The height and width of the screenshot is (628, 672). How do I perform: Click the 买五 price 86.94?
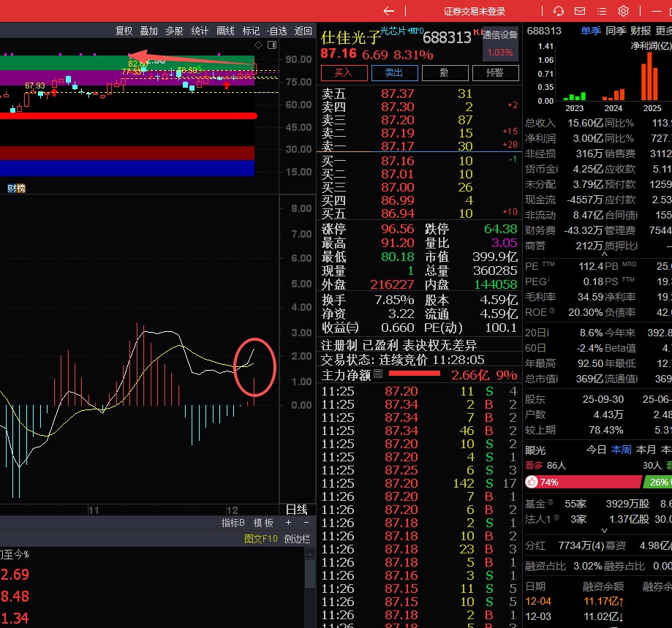coord(398,213)
